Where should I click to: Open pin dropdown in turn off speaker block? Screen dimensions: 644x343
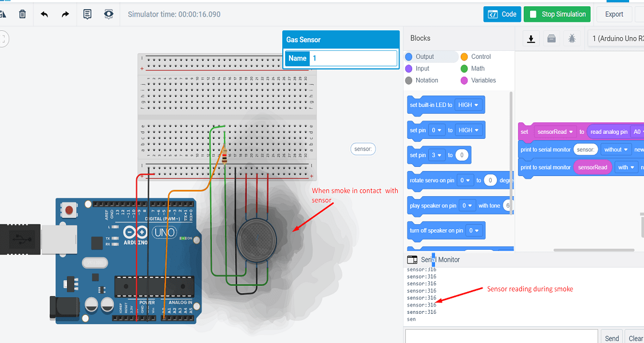[474, 230]
